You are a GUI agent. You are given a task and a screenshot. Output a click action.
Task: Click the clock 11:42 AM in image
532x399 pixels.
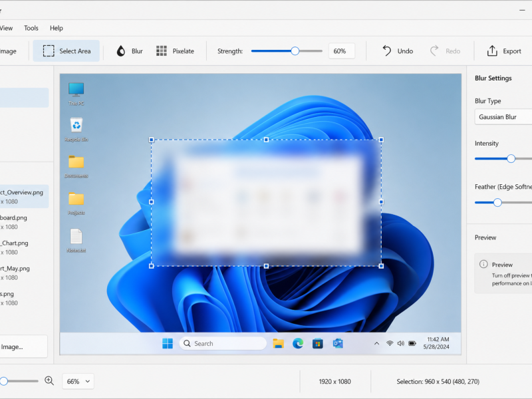point(438,339)
